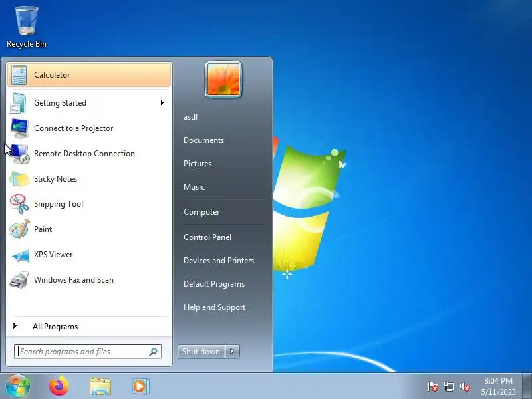
Task: Open Music from Start menu
Action: 194,187
